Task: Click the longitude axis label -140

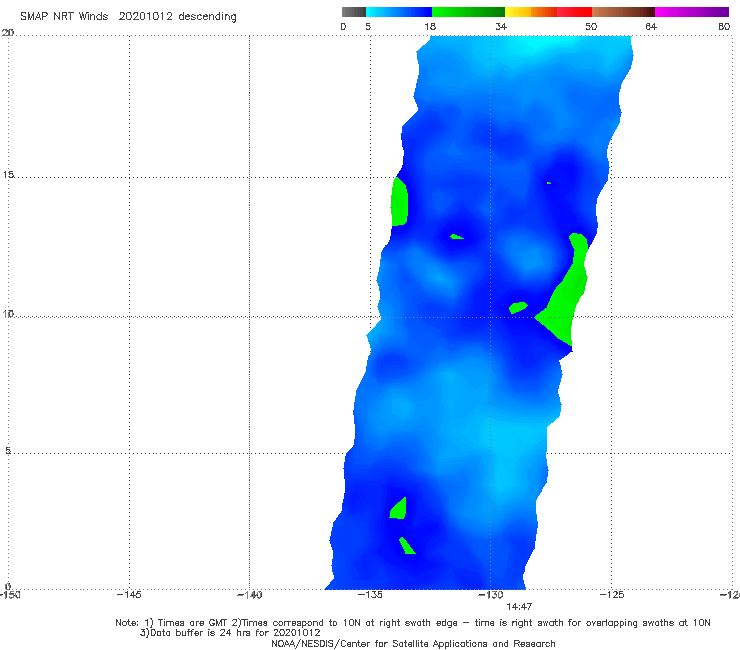Action: [x=249, y=595]
